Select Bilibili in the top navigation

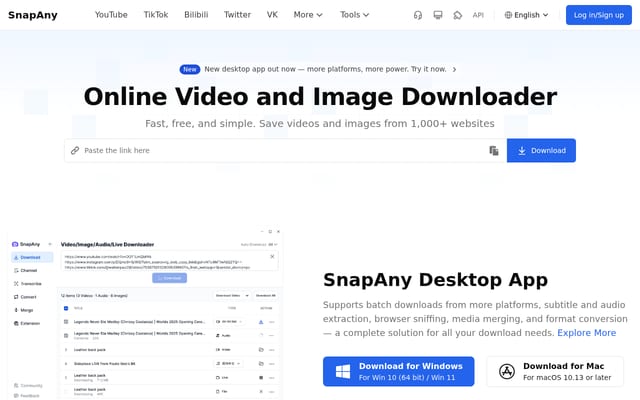pos(196,15)
